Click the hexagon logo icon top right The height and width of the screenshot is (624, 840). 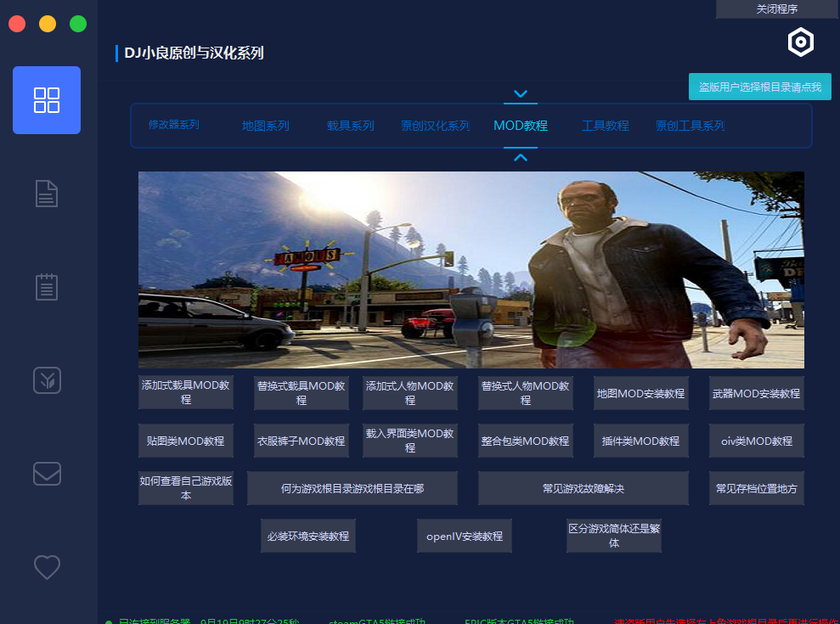801,42
